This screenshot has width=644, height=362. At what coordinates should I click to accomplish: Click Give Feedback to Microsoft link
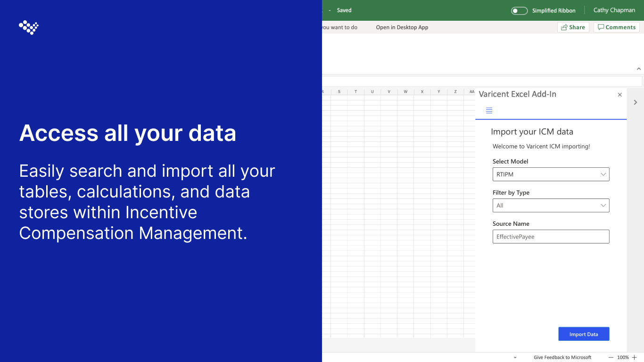pos(562,357)
